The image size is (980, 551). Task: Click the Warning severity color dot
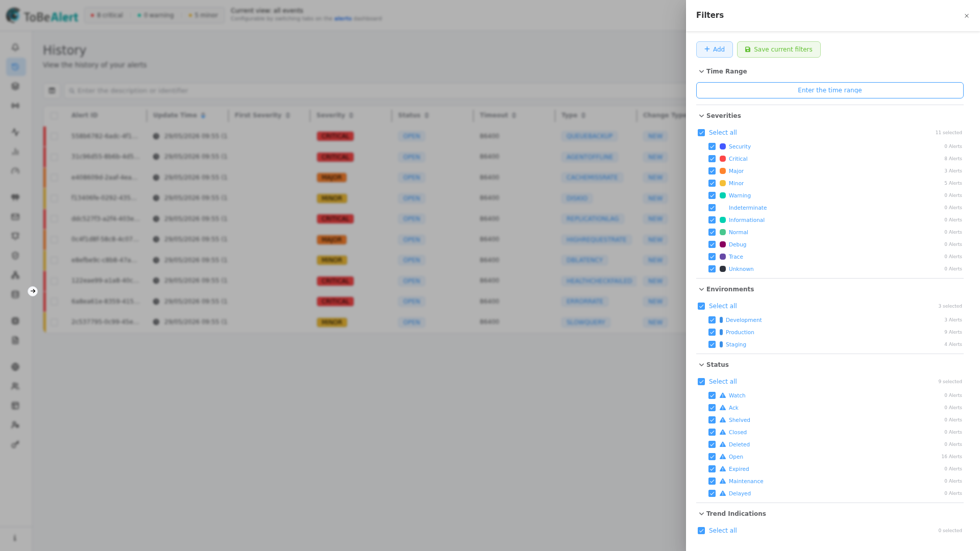[723, 195]
